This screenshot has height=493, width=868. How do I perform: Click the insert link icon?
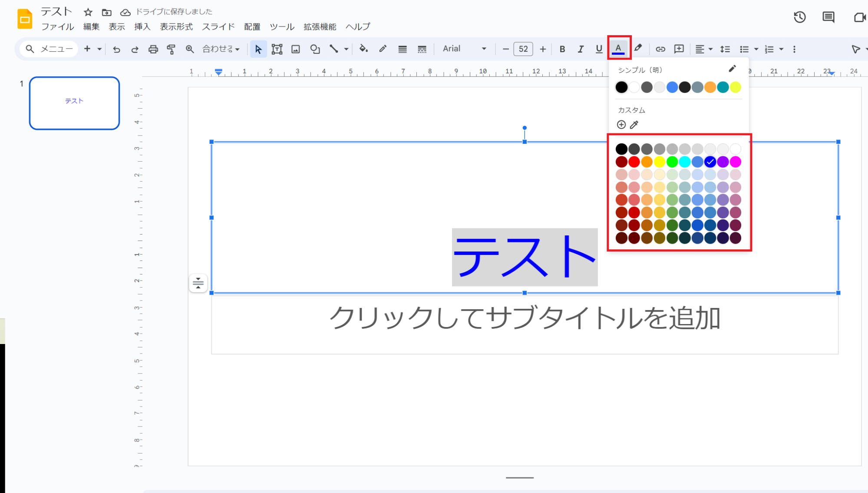(x=660, y=49)
